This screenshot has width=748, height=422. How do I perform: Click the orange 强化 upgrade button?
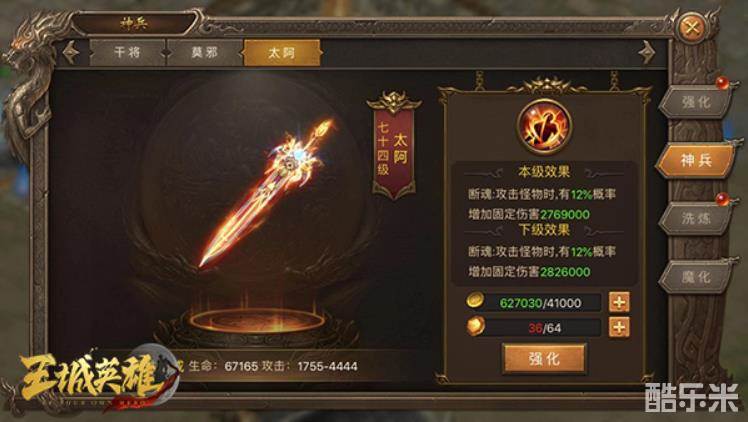click(544, 359)
